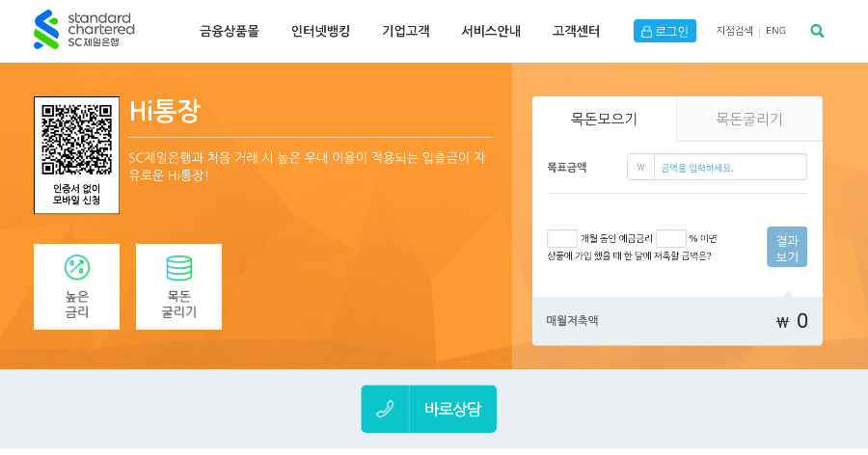Click the 결과보기 button
The width and height of the screenshot is (868, 455).
click(787, 247)
